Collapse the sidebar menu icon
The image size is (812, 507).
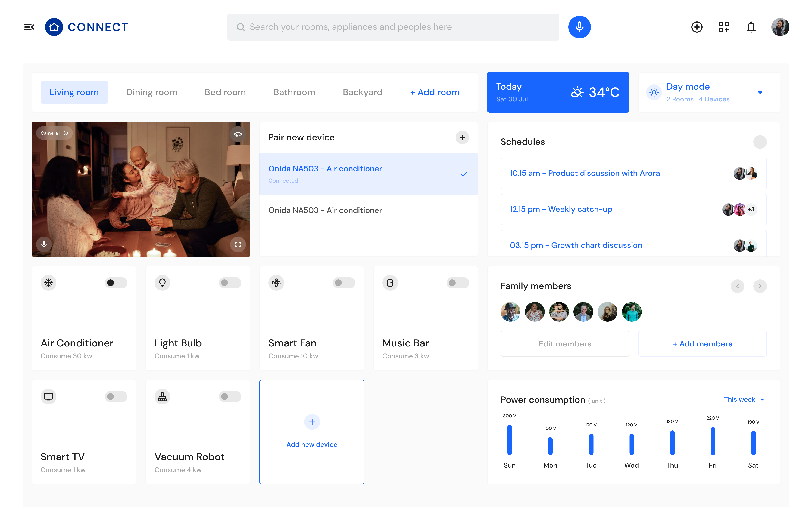pos(29,27)
